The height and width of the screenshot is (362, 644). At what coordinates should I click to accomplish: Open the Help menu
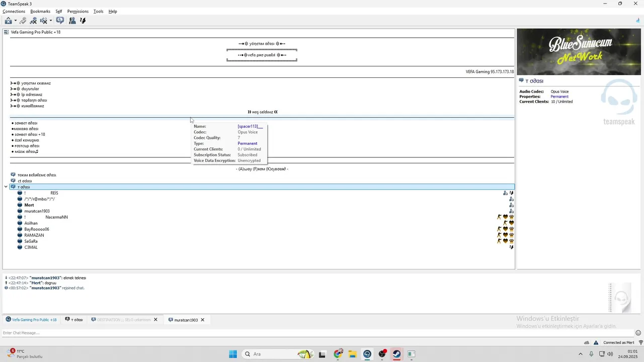(113, 11)
